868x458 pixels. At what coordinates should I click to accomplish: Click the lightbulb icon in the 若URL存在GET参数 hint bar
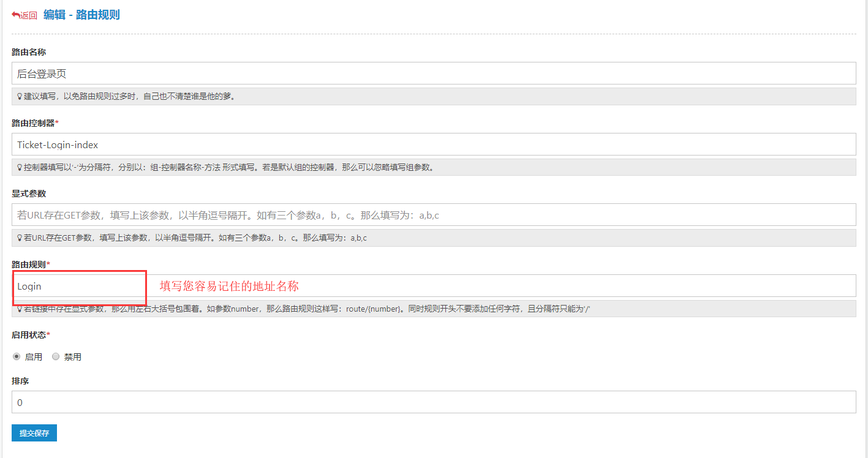20,238
